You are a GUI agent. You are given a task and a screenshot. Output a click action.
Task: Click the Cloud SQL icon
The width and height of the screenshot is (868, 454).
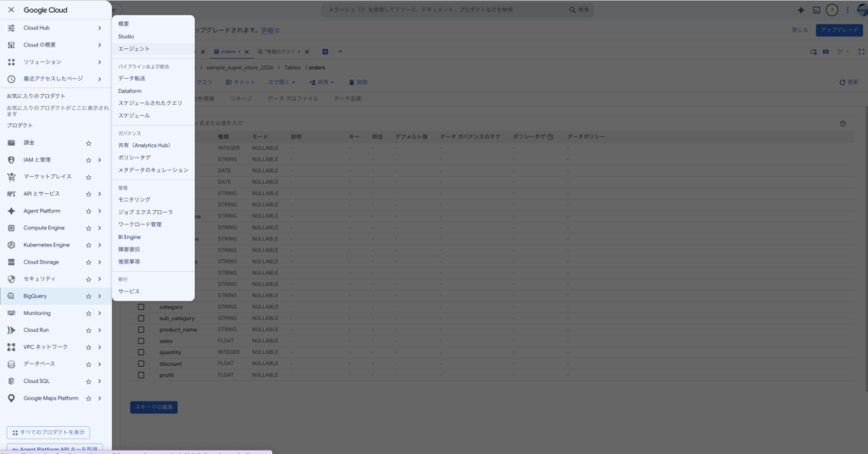11,381
